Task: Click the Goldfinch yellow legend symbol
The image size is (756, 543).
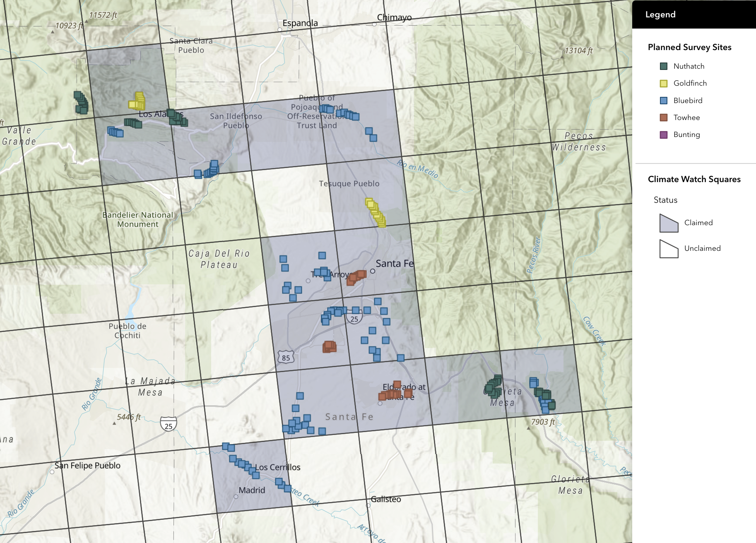Action: click(x=664, y=83)
